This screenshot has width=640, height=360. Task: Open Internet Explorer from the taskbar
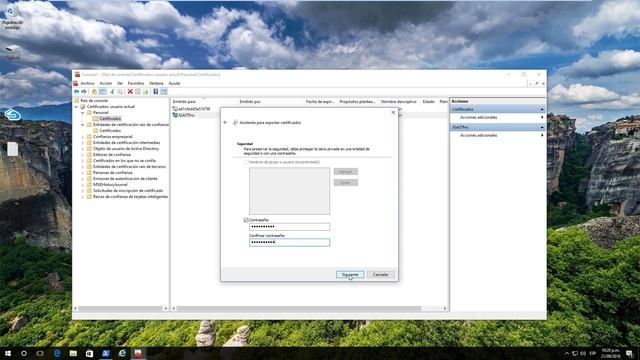pos(122,353)
